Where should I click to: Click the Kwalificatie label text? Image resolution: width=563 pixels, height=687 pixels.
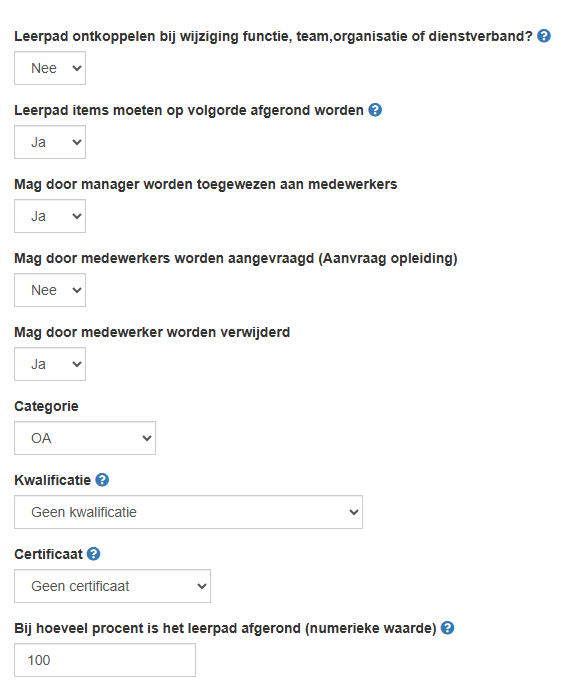tap(53, 481)
